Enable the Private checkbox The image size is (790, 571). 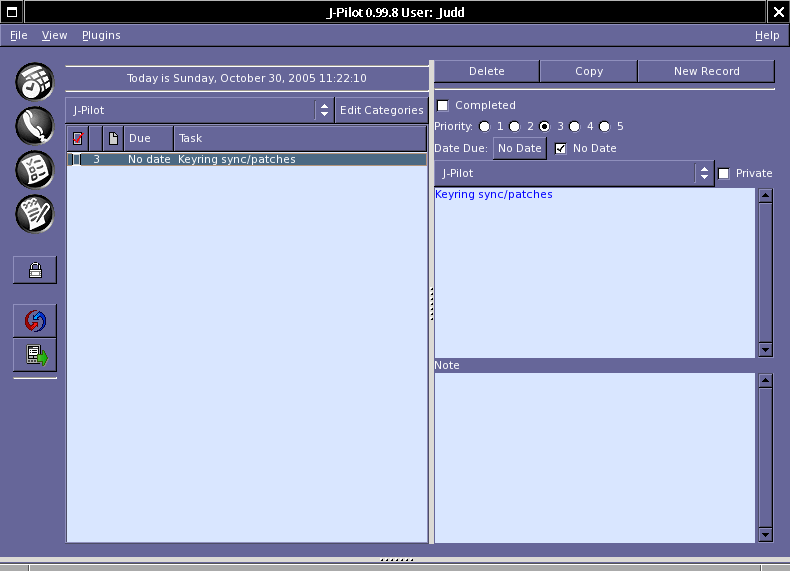724,174
